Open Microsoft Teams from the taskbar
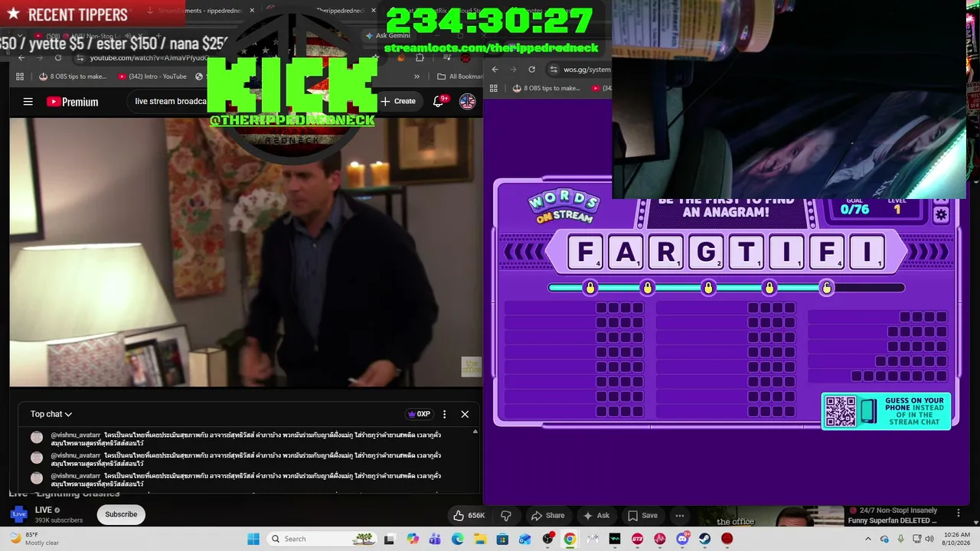The width and height of the screenshot is (980, 551). (436, 539)
